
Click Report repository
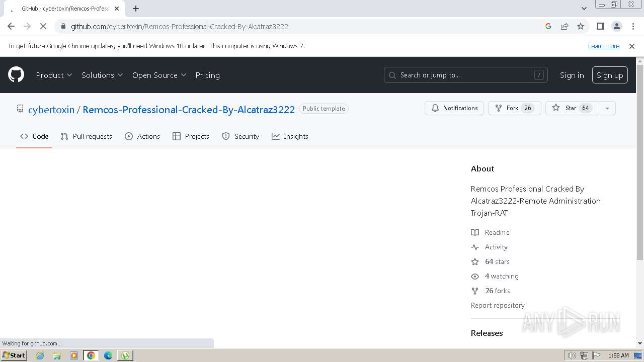pos(498,305)
